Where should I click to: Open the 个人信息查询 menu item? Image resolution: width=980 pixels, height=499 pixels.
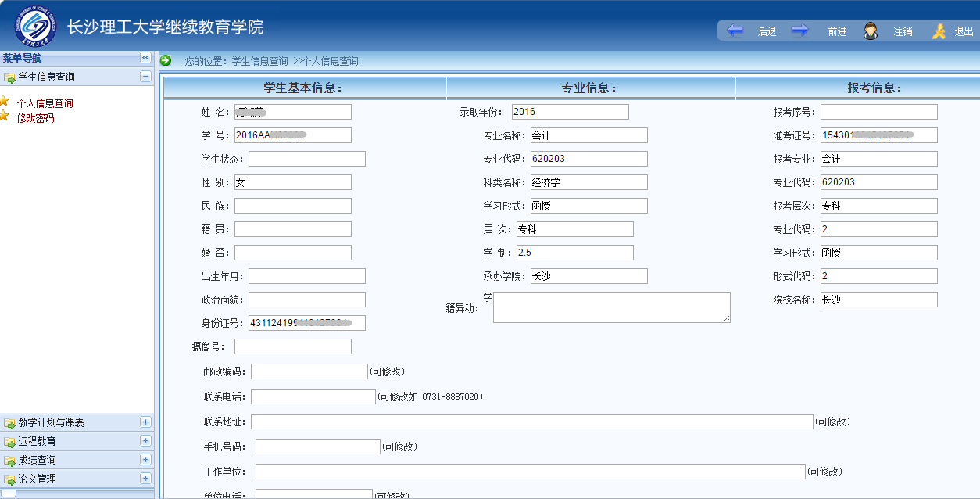pyautogui.click(x=45, y=103)
